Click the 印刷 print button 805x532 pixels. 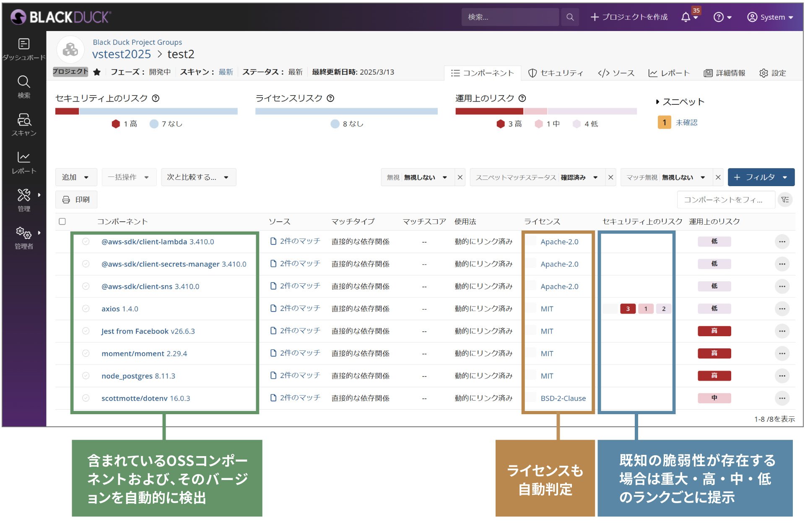click(x=76, y=200)
